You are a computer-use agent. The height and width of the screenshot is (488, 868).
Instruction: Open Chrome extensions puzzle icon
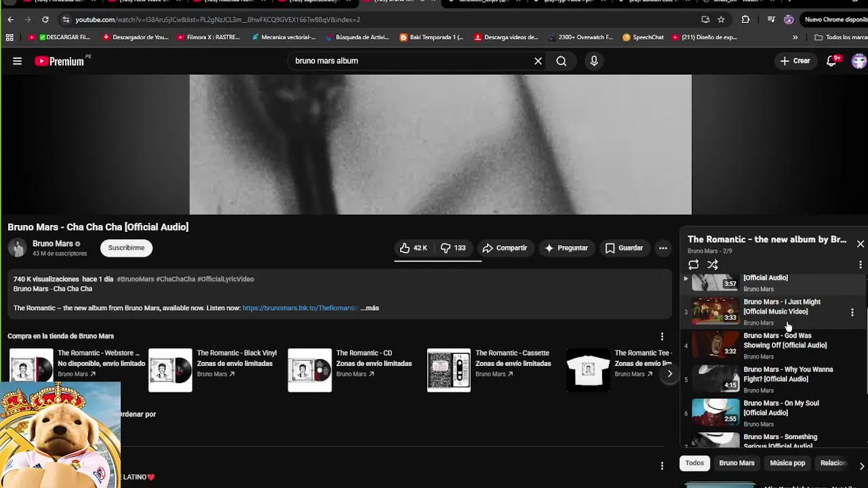[x=745, y=20]
